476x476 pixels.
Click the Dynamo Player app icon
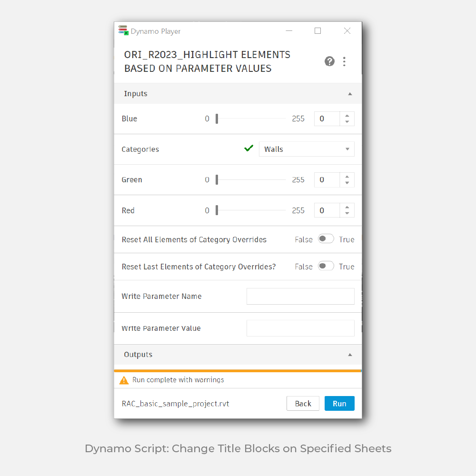(x=123, y=30)
